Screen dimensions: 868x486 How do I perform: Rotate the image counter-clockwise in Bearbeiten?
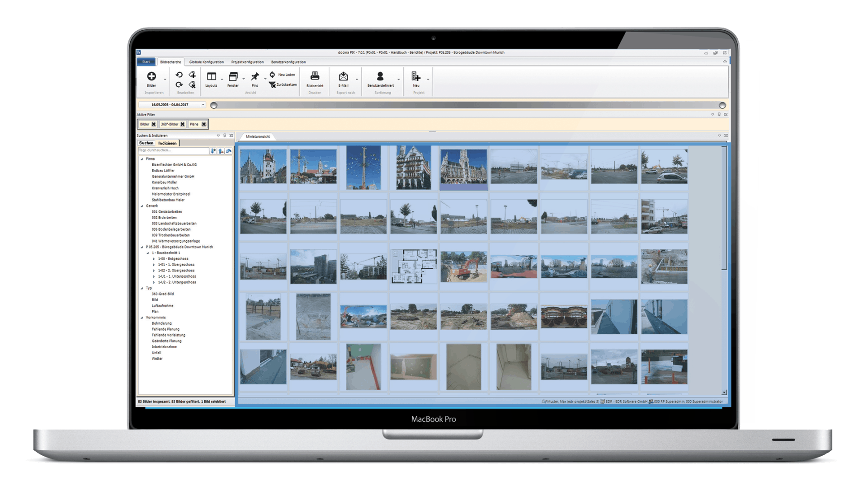click(179, 75)
